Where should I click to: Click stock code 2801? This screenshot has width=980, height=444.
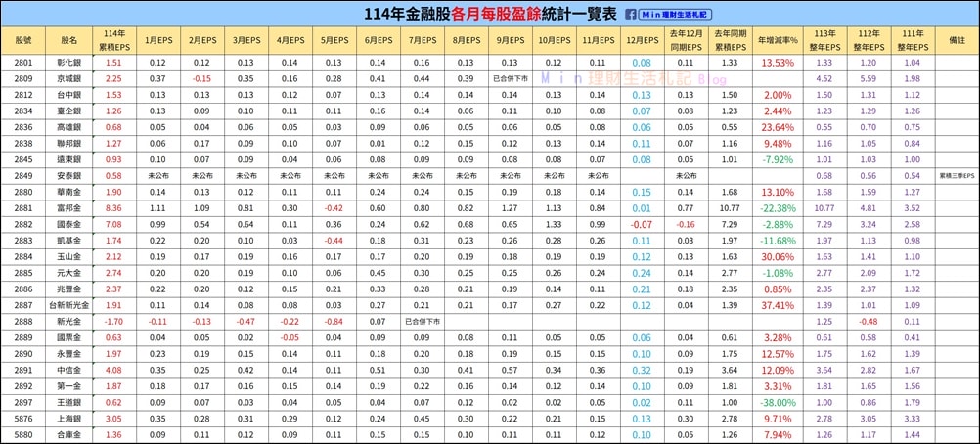pyautogui.click(x=23, y=63)
